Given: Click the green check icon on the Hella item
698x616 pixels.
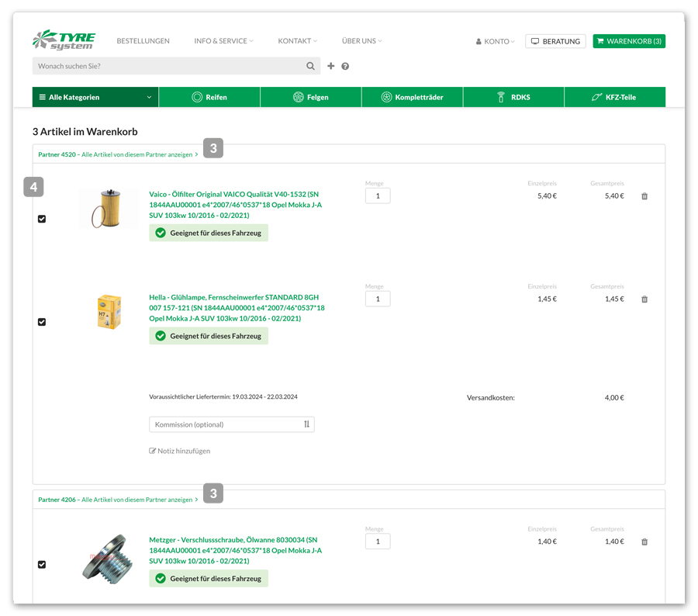Looking at the screenshot, I should click(x=161, y=336).
